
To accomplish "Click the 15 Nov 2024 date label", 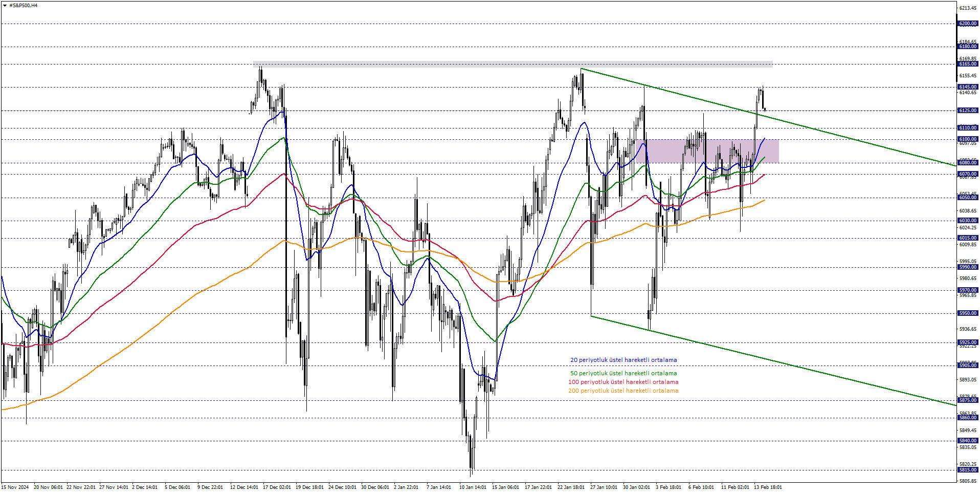I will pyautogui.click(x=15, y=487).
